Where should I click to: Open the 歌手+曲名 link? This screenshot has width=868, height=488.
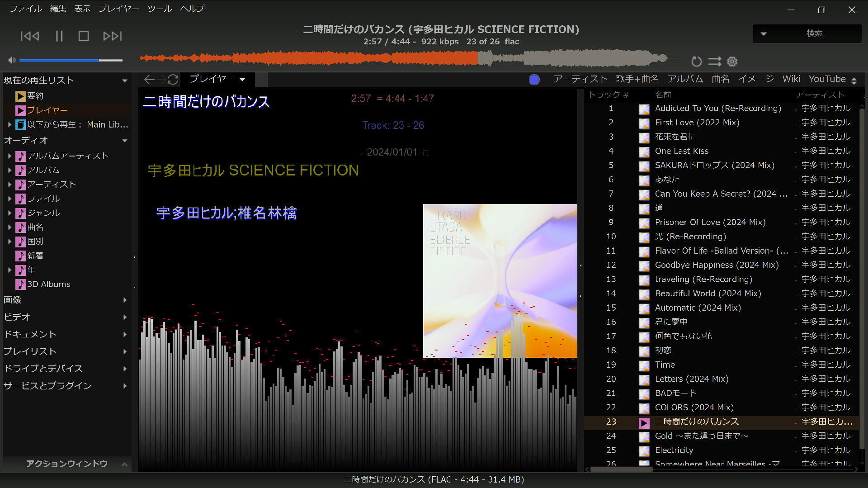click(x=637, y=79)
